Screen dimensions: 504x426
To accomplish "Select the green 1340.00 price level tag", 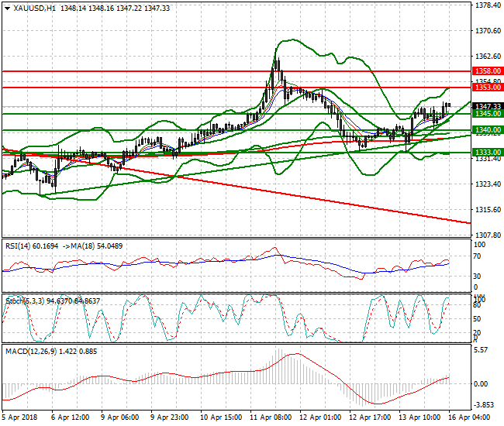I will coord(487,130).
